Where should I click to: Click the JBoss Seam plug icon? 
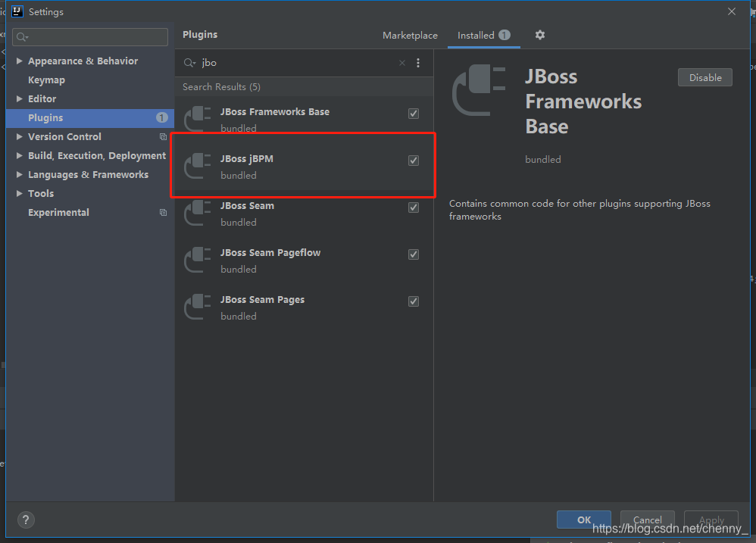(x=198, y=213)
